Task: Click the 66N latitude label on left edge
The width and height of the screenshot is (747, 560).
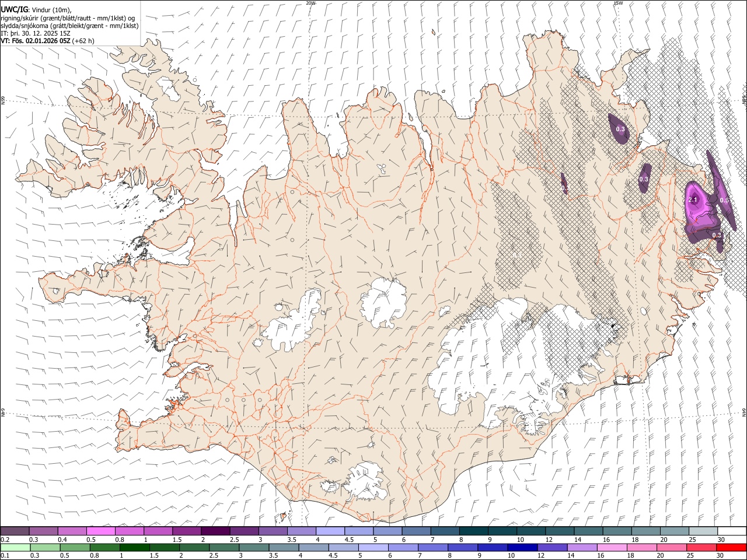Action: click(3, 100)
